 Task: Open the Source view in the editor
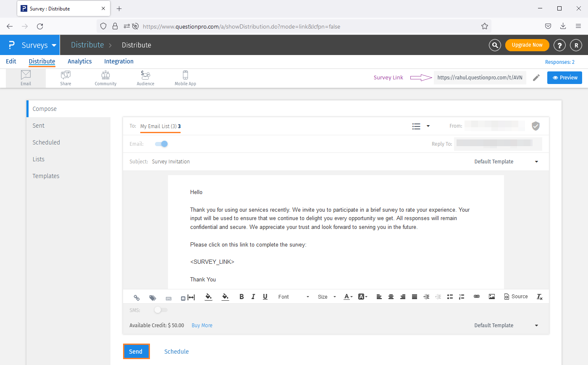click(516, 297)
